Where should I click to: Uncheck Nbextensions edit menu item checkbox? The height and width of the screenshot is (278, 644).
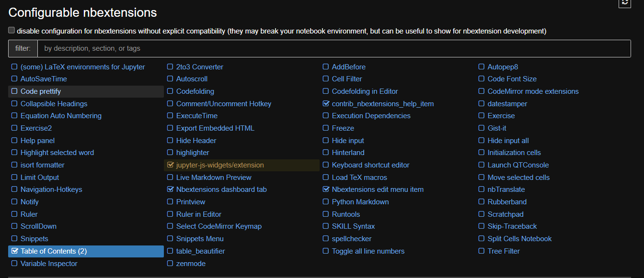coord(326,189)
